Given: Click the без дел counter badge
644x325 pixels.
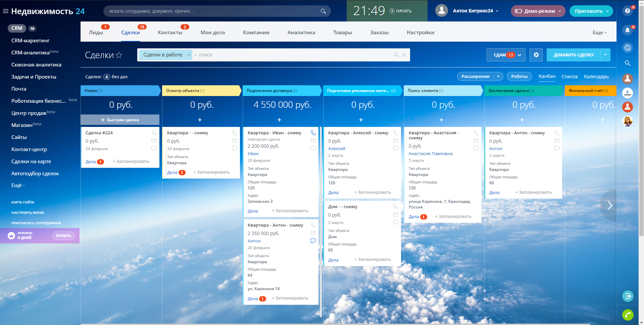Looking at the screenshot, I should [107, 77].
